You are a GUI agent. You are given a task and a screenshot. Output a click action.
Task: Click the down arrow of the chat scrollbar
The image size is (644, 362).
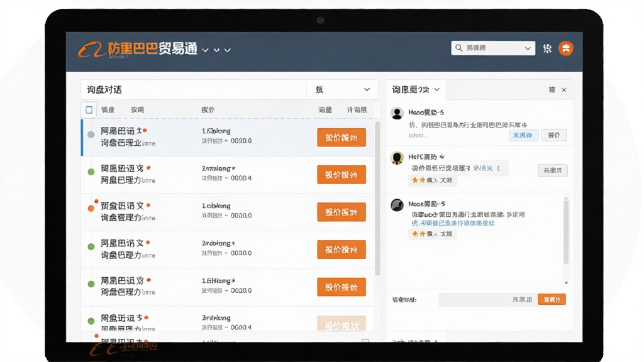click(566, 282)
